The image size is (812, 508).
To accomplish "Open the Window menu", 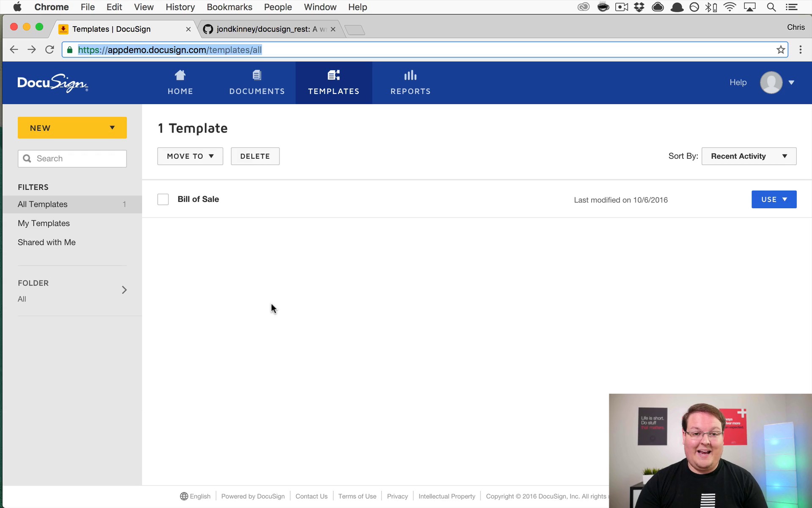I will tap(320, 7).
